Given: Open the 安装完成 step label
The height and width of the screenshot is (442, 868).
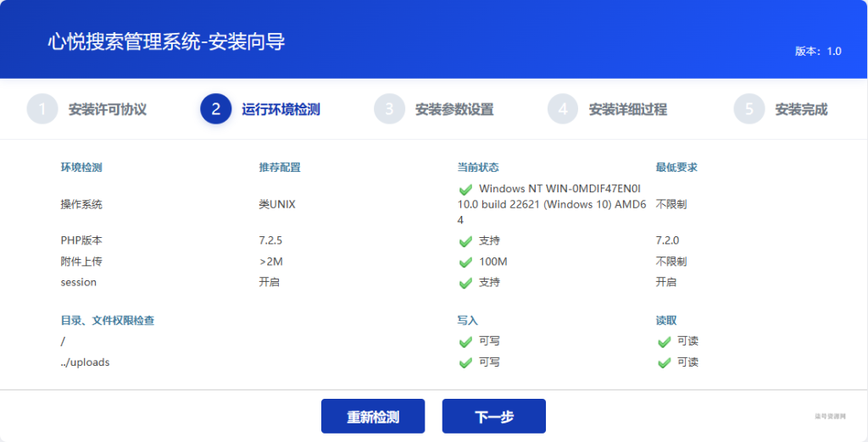Looking at the screenshot, I should 801,109.
